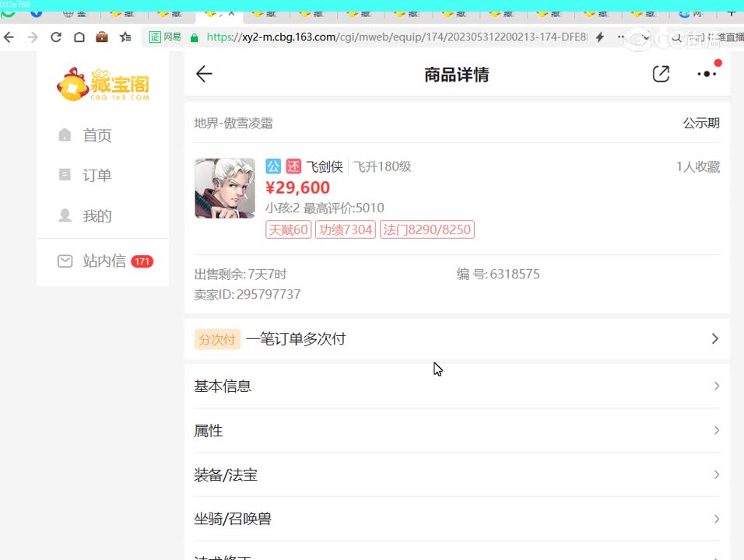744x560 pixels.
Task: Click the brown briefcase toolbar icon
Action: click(x=102, y=37)
